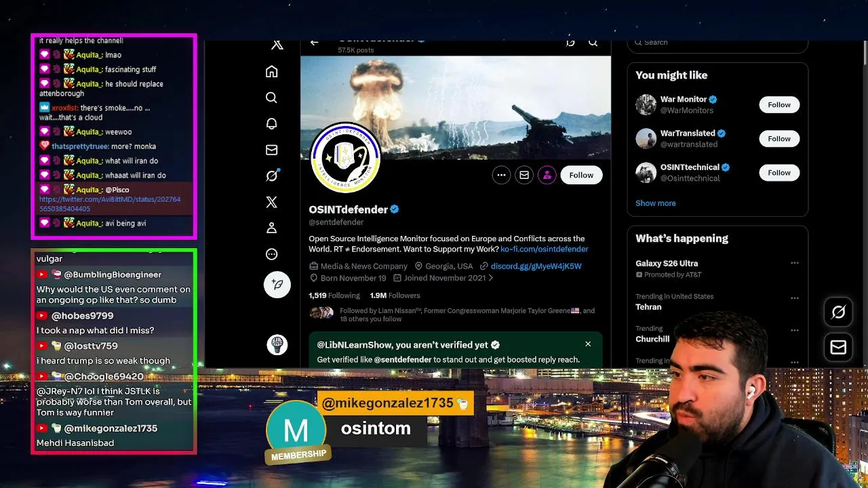Dismiss the verification promo banner
The width and height of the screenshot is (868, 488).
coord(588,344)
